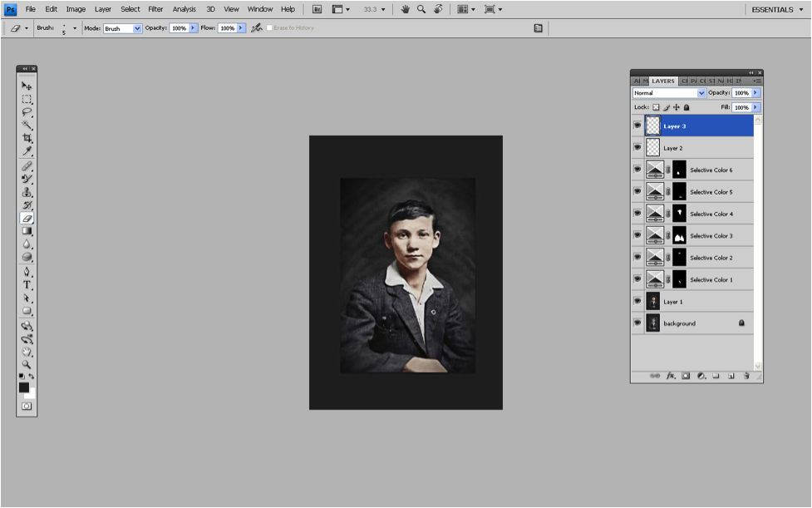Select the Gradient tool
Viewport: 812px width, 508px height.
[x=27, y=231]
